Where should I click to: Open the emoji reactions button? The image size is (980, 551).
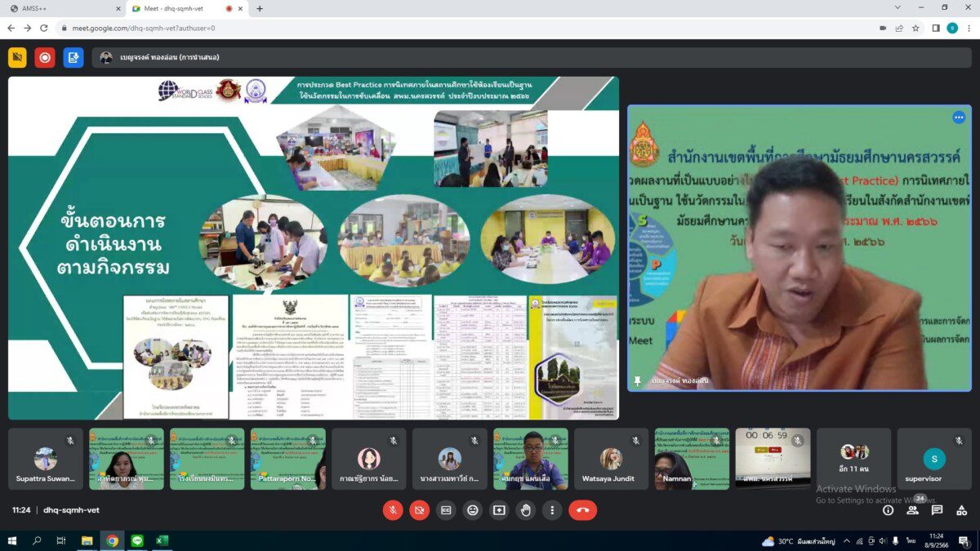tap(472, 510)
